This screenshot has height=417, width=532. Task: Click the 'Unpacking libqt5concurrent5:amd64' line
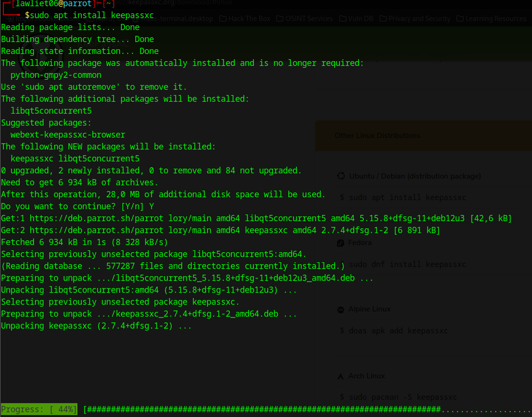[149, 290]
